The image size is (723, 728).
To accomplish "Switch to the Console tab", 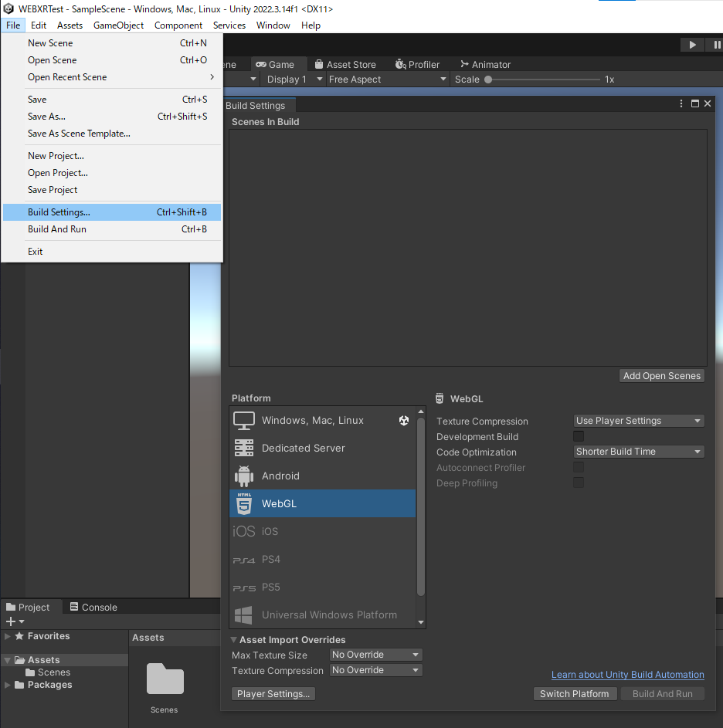I will [93, 608].
